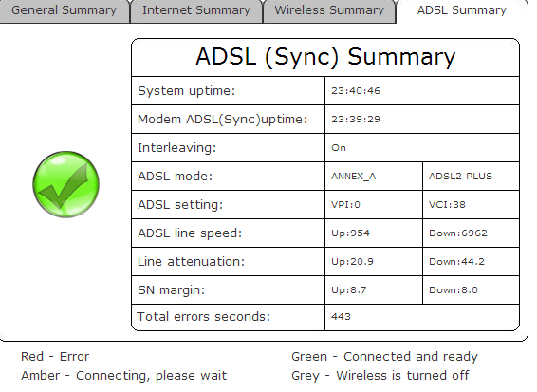Viewport: 537px width, 392px height.
Task: Open the Internet Summary tab
Action: point(196,10)
